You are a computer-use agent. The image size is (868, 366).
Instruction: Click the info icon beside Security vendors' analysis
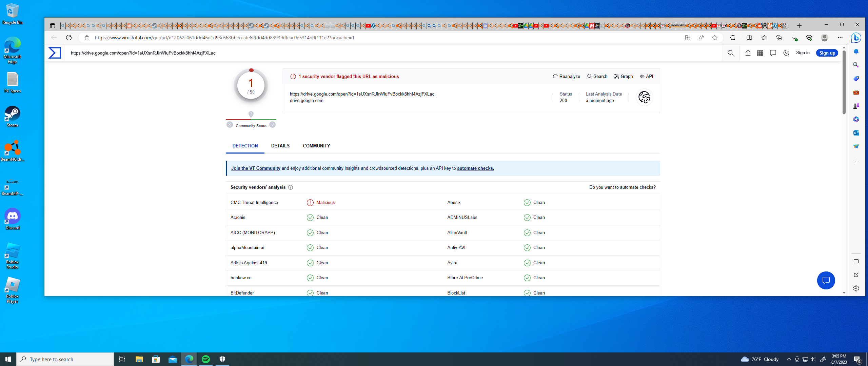pos(291,187)
